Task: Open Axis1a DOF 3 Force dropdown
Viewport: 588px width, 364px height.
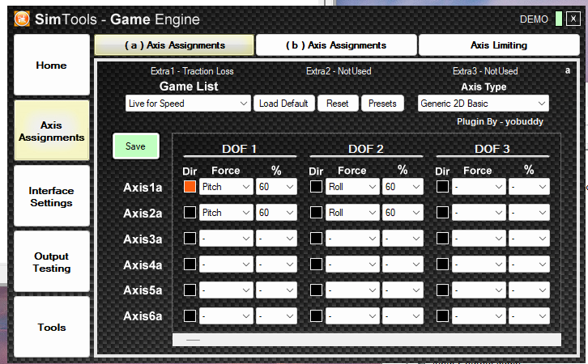Action: tap(479, 187)
